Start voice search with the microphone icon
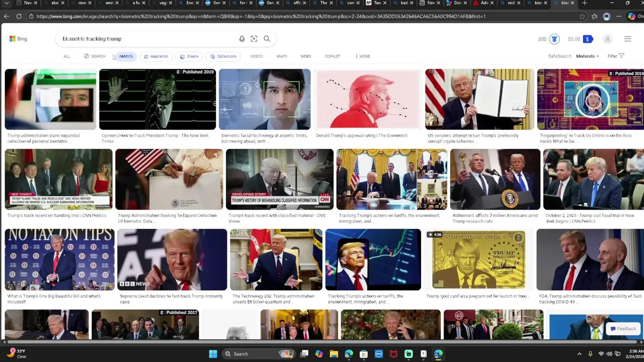Screen dimensions: 644x362 coord(242,39)
